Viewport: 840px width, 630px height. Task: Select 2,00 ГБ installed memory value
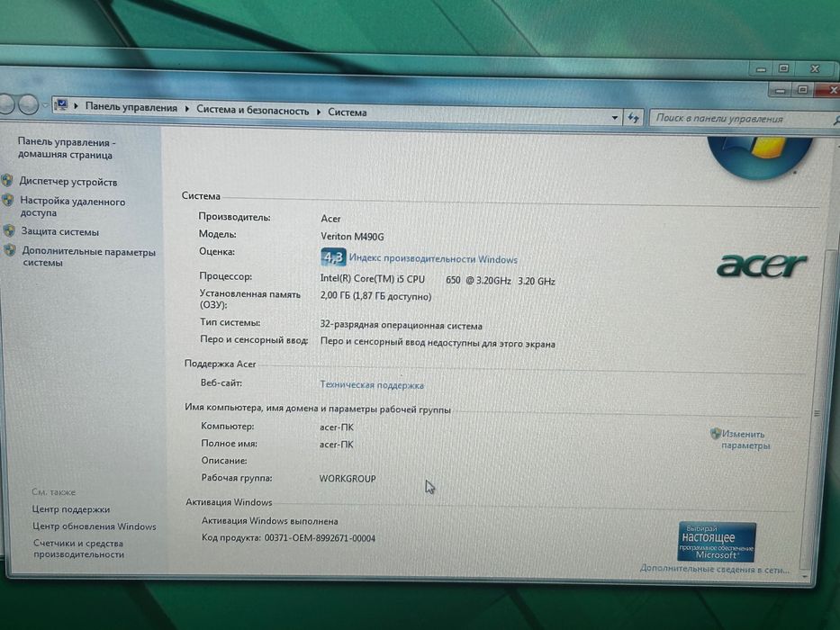click(x=375, y=296)
